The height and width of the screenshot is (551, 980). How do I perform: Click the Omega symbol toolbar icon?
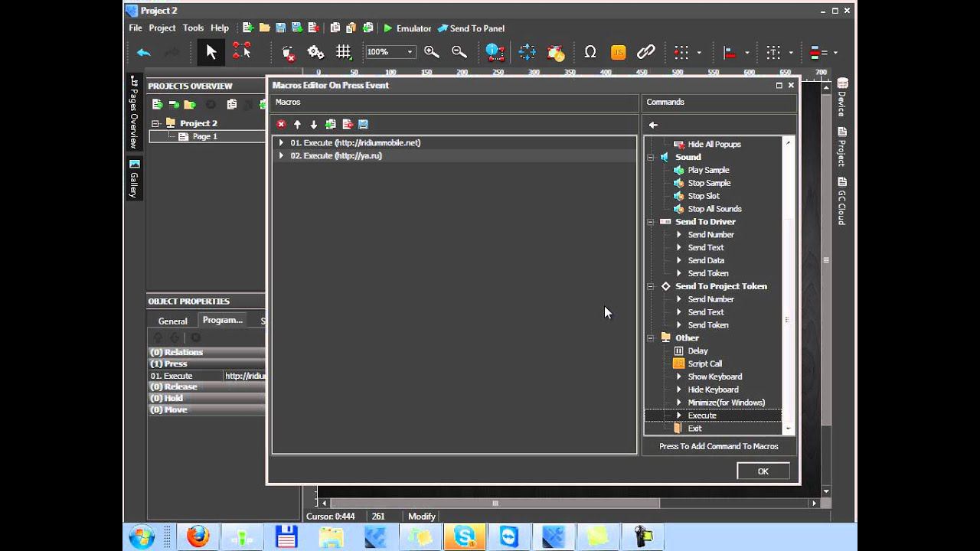point(590,52)
